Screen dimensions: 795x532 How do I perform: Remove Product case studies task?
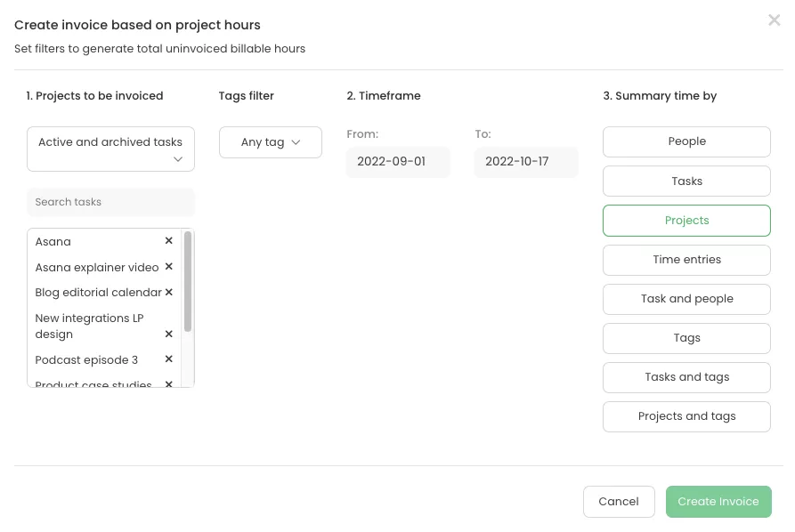[x=168, y=384]
